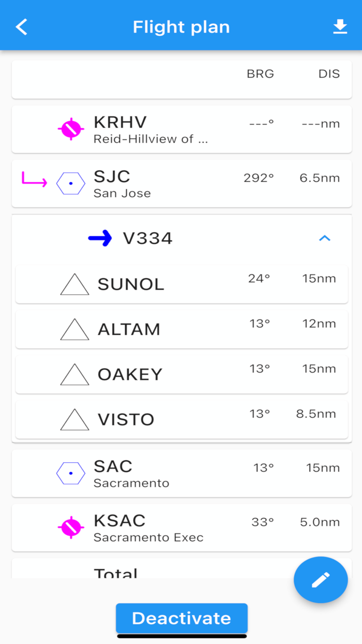This screenshot has width=362, height=644.
Task: Tap the download icon in the header
Action: (340, 26)
